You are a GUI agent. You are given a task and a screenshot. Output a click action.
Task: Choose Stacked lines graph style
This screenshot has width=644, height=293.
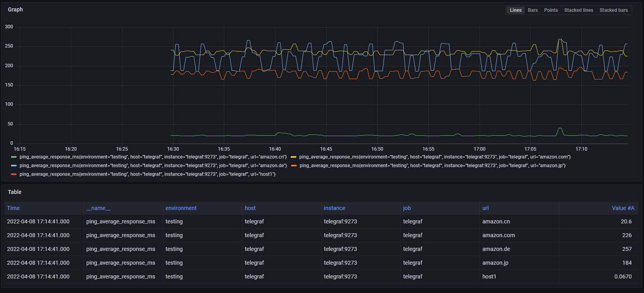(x=578, y=10)
